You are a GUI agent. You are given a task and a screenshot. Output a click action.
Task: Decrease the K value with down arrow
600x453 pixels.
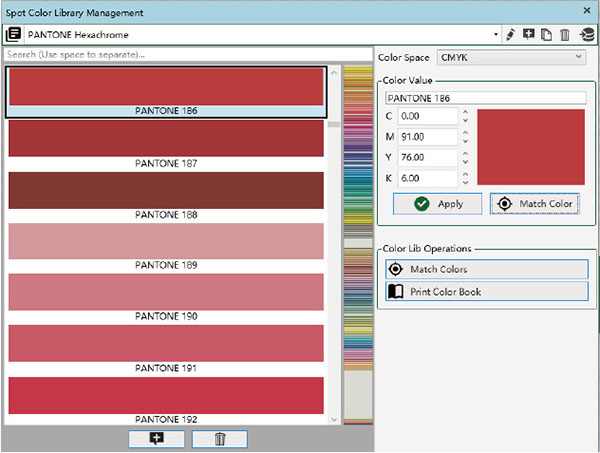coord(464,183)
